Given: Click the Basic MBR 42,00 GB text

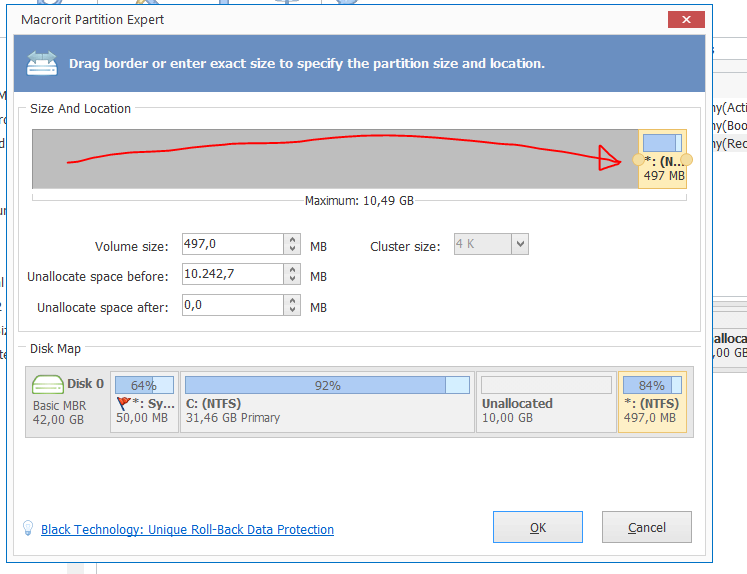Looking at the screenshot, I should [60, 413].
